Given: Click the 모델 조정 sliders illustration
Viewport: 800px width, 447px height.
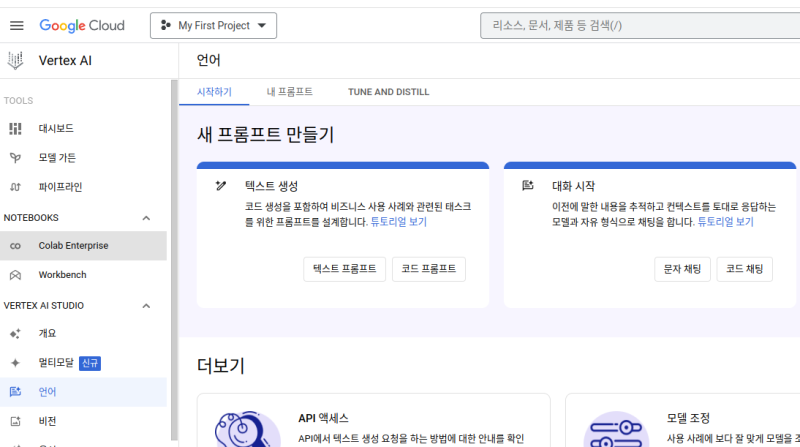Looking at the screenshot, I should pyautogui.click(x=616, y=430).
